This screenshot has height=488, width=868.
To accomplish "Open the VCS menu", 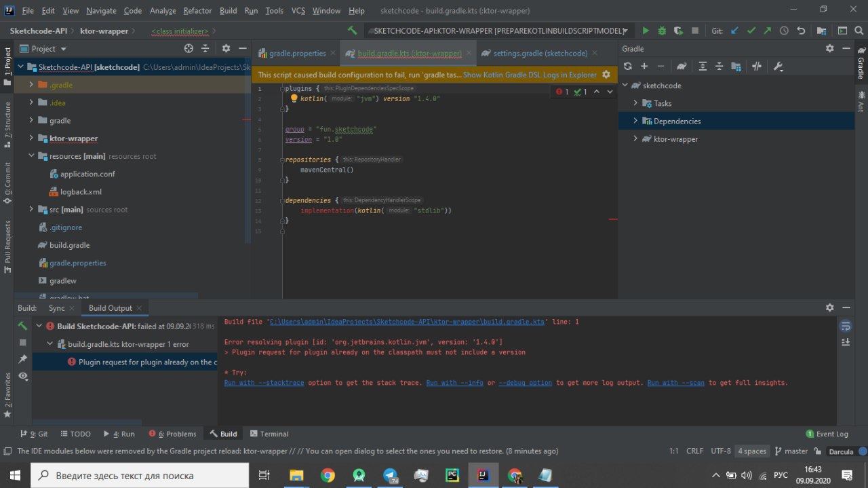I will 298,10.
